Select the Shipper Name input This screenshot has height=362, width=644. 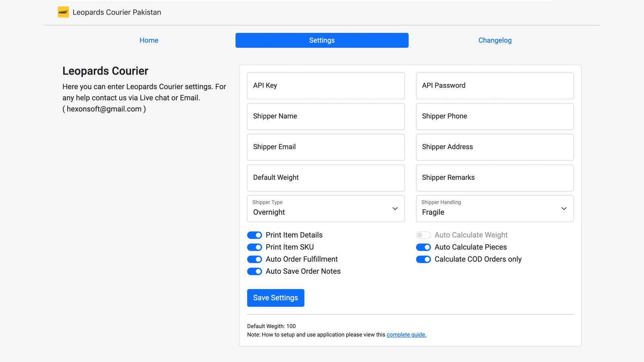tap(326, 117)
